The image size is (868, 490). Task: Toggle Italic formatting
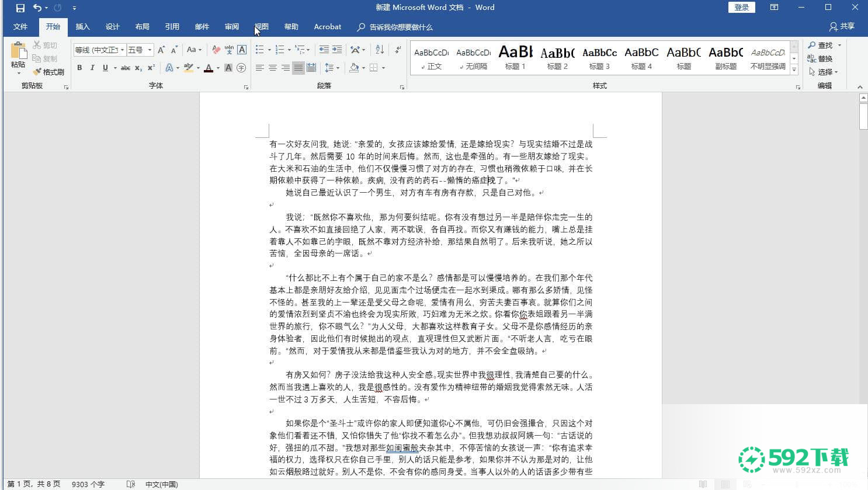click(92, 68)
